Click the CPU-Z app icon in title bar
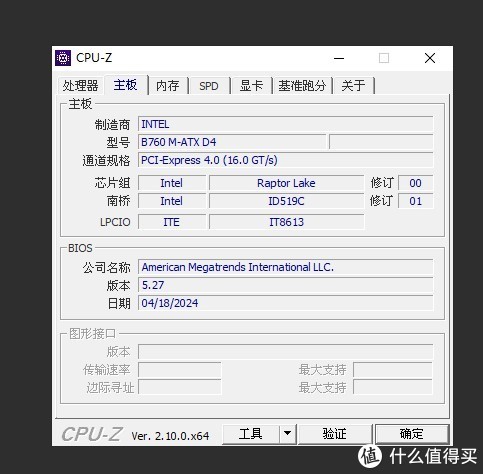483x474 pixels. pyautogui.click(x=63, y=58)
